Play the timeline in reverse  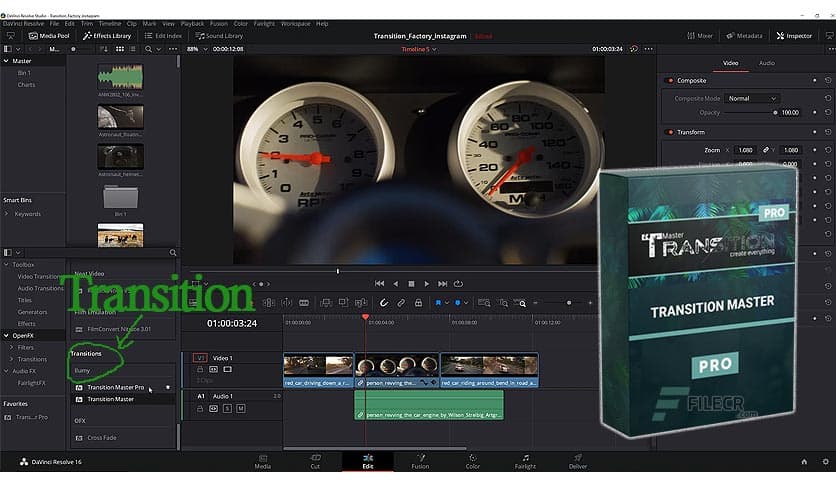(396, 284)
